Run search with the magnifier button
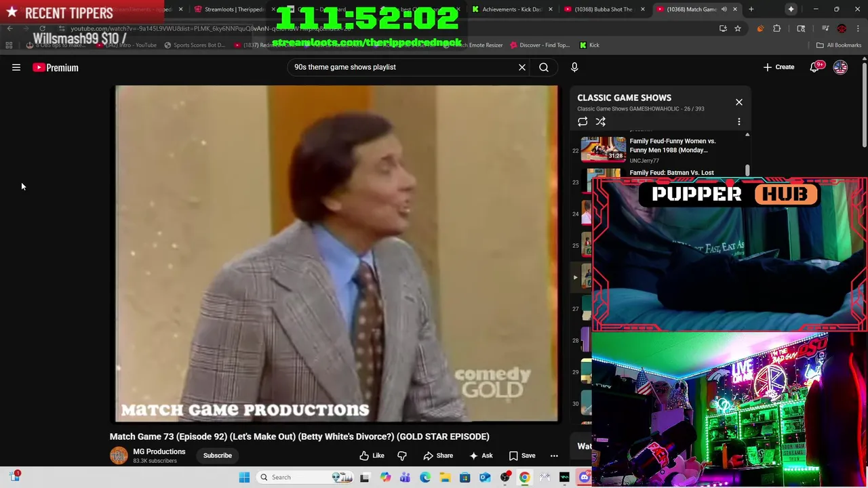868x488 pixels. [544, 67]
